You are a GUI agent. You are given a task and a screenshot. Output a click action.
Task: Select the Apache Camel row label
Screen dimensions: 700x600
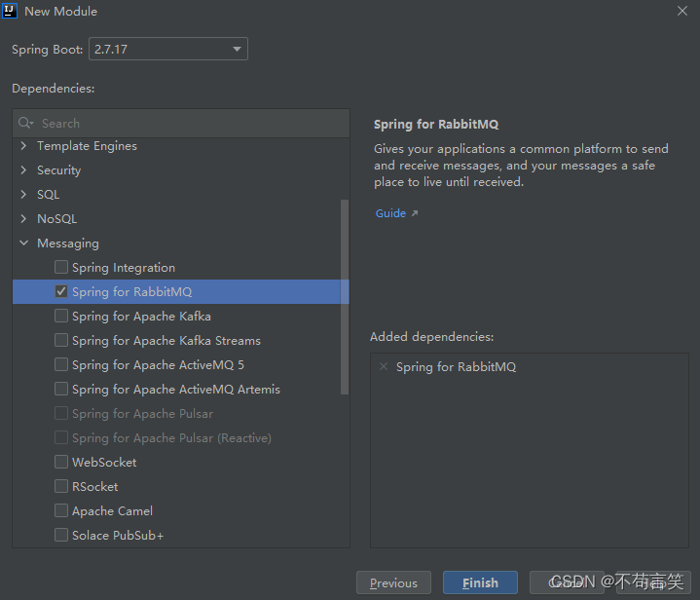(113, 511)
